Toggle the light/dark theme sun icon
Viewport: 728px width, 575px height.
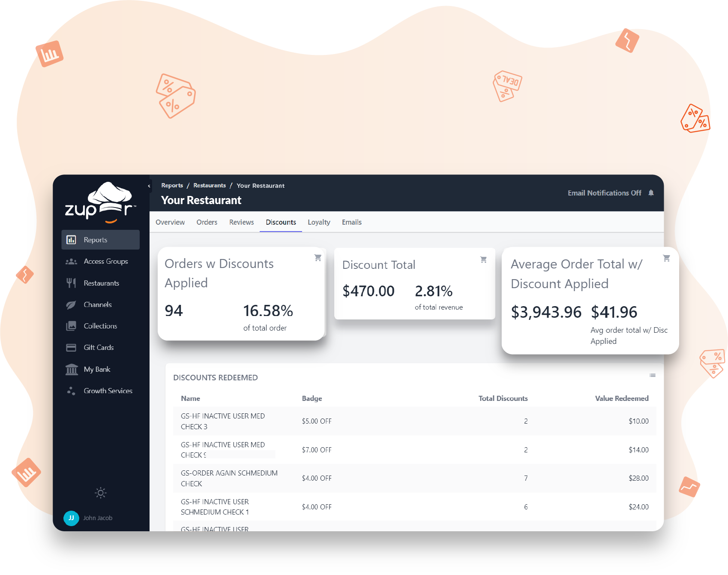101,493
